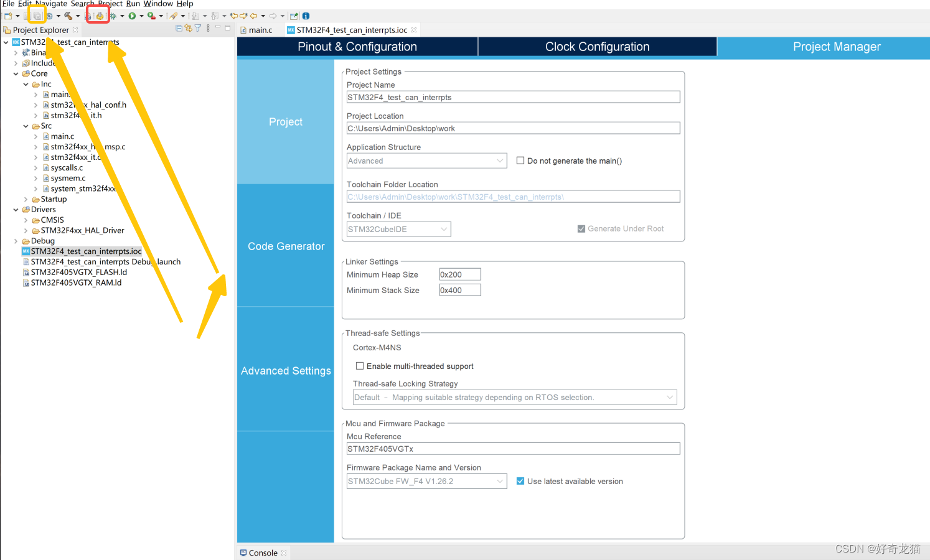Click the Project Explorer filter funnel icon
Screen dimensions: 930x560
point(198,28)
